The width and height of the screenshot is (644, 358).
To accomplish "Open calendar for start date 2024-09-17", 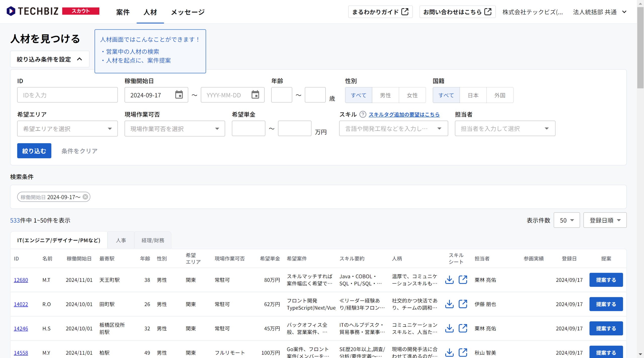I will (x=179, y=95).
